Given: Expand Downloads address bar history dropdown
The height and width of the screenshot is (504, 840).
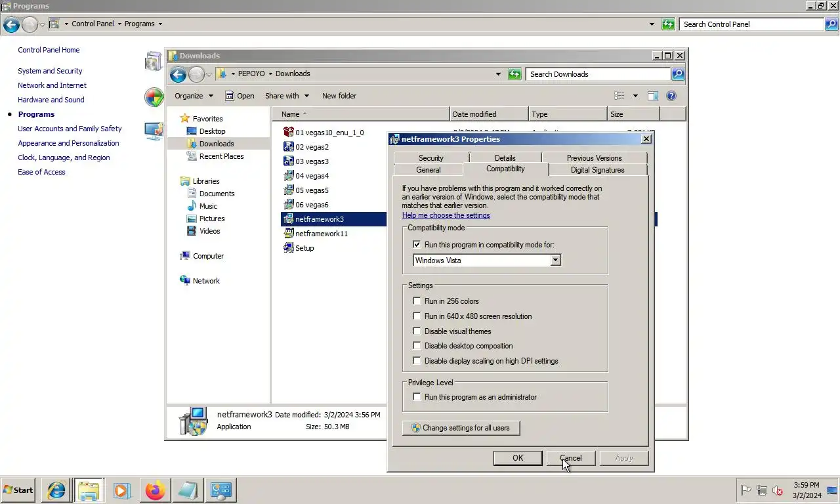Looking at the screenshot, I should click(x=498, y=74).
